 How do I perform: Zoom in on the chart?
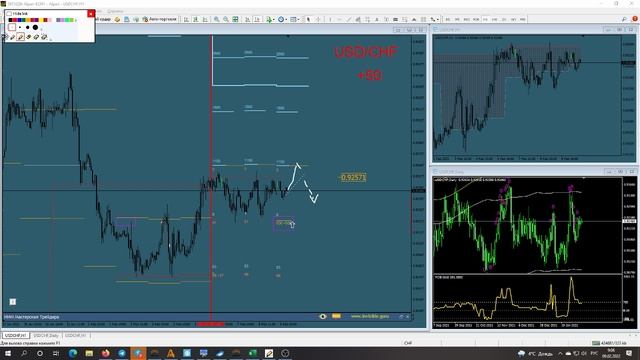click(x=216, y=19)
